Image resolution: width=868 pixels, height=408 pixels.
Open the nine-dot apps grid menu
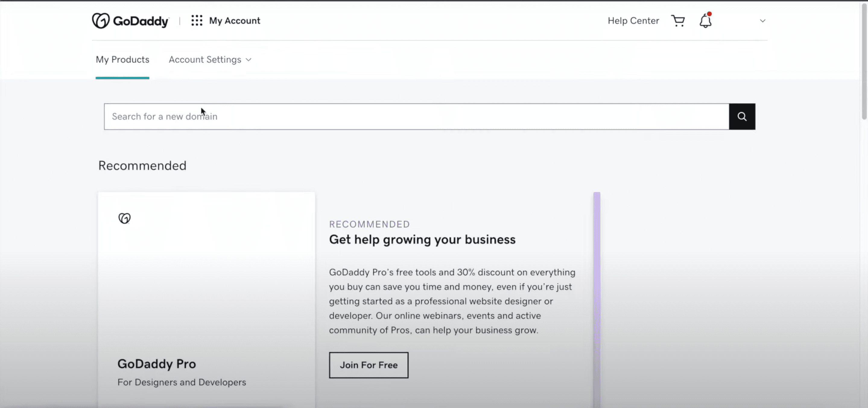(x=197, y=20)
